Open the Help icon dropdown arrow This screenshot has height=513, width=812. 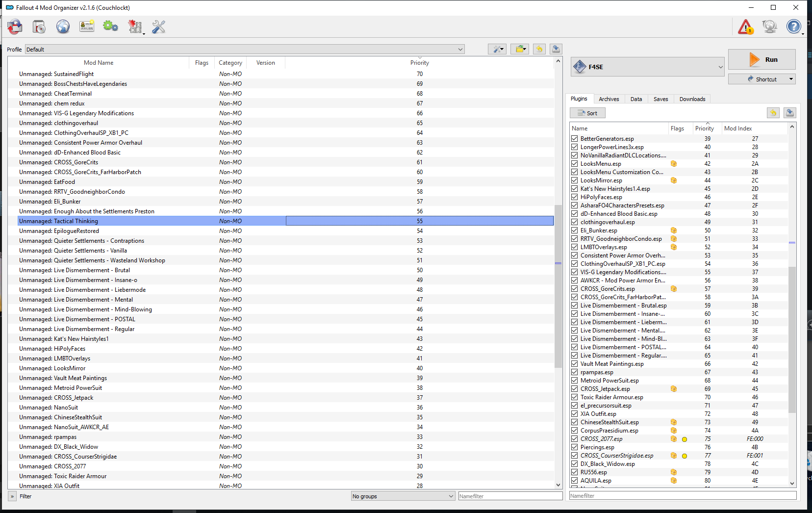[803, 33]
